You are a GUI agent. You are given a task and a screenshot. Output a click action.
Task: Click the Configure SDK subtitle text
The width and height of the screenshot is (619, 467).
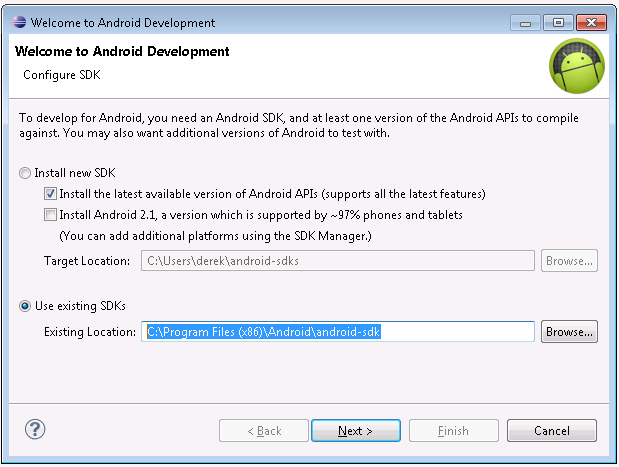(x=62, y=75)
